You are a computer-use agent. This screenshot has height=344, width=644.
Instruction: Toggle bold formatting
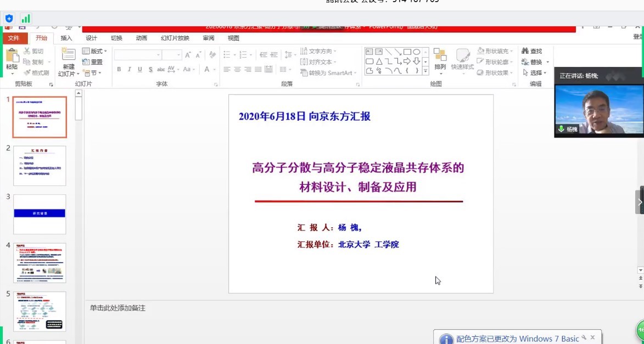coord(119,70)
